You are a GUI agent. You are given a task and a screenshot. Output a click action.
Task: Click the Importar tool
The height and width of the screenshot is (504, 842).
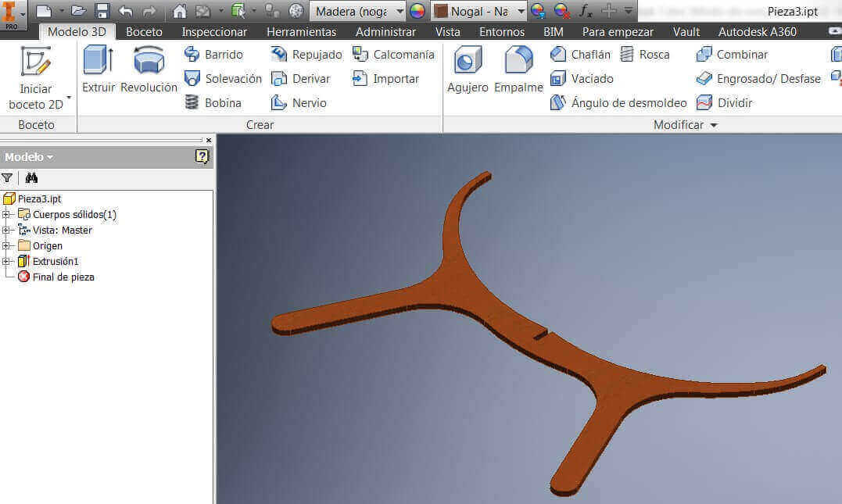(x=385, y=78)
